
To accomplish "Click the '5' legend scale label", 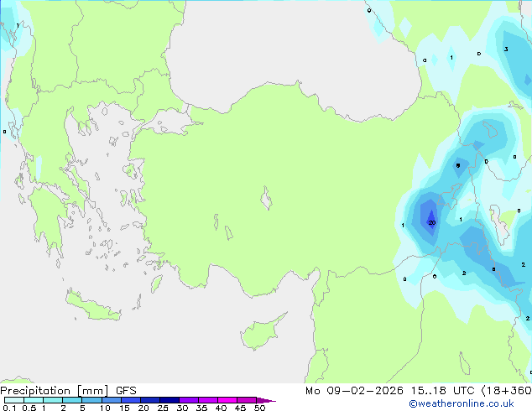I will pos(82,408).
